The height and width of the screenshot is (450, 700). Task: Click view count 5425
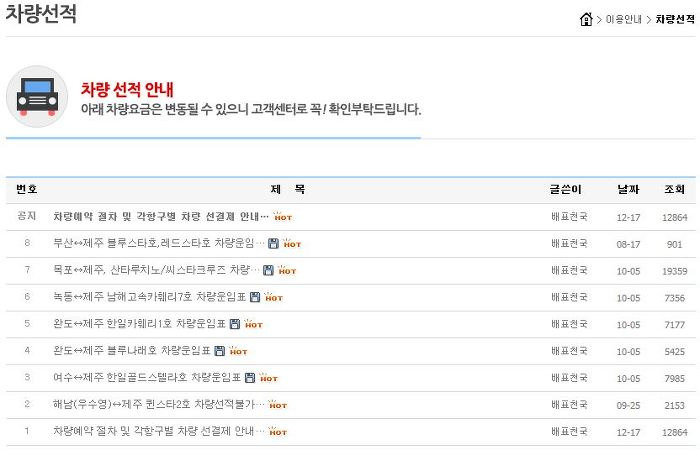point(674,351)
